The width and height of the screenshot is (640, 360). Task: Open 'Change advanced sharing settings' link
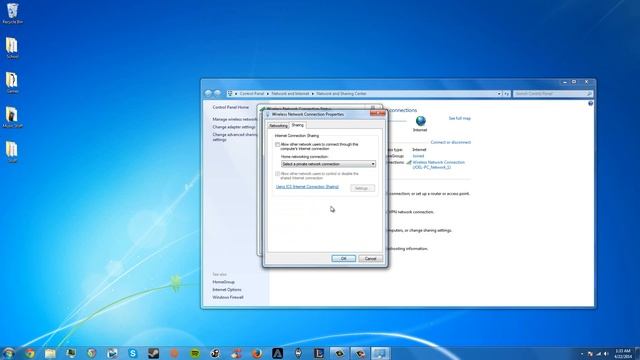point(235,137)
